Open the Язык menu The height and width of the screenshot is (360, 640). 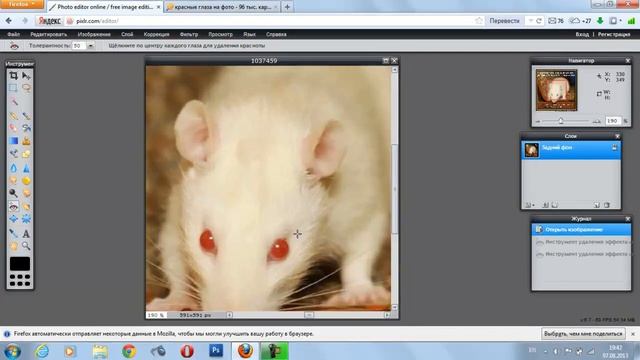coord(249,34)
